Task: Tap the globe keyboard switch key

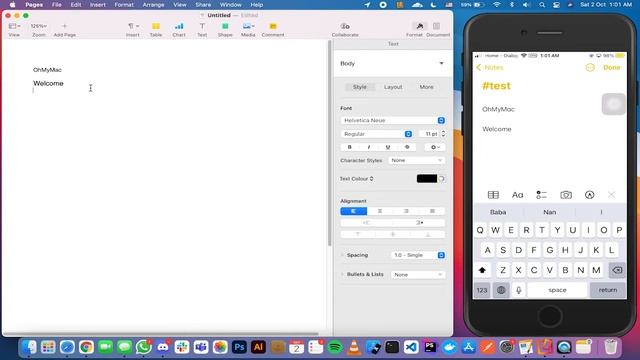Action: coord(501,290)
